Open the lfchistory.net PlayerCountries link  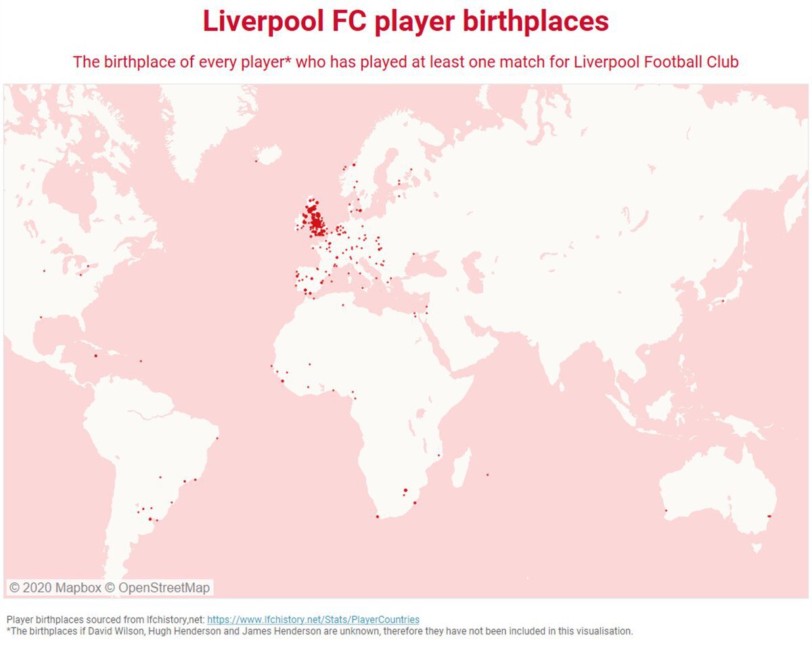pos(313,620)
